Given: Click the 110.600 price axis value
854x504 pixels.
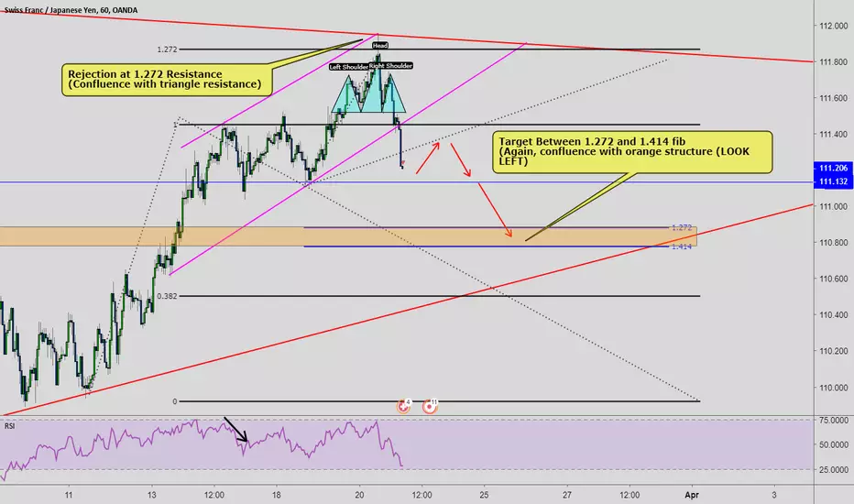Looking at the screenshot, I should 833,279.
